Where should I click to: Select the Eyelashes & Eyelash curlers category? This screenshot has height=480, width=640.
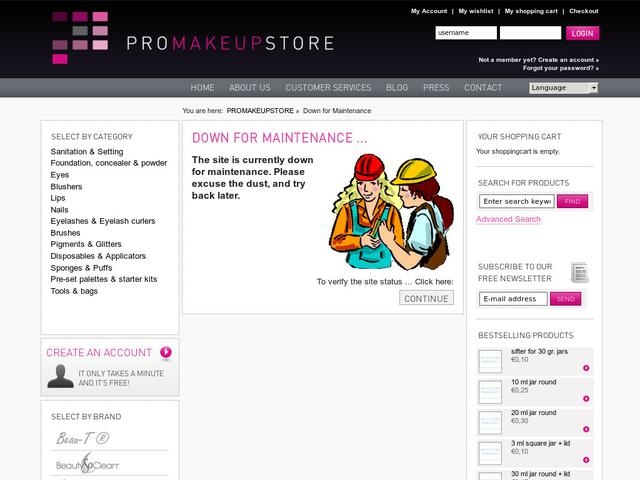(x=103, y=221)
